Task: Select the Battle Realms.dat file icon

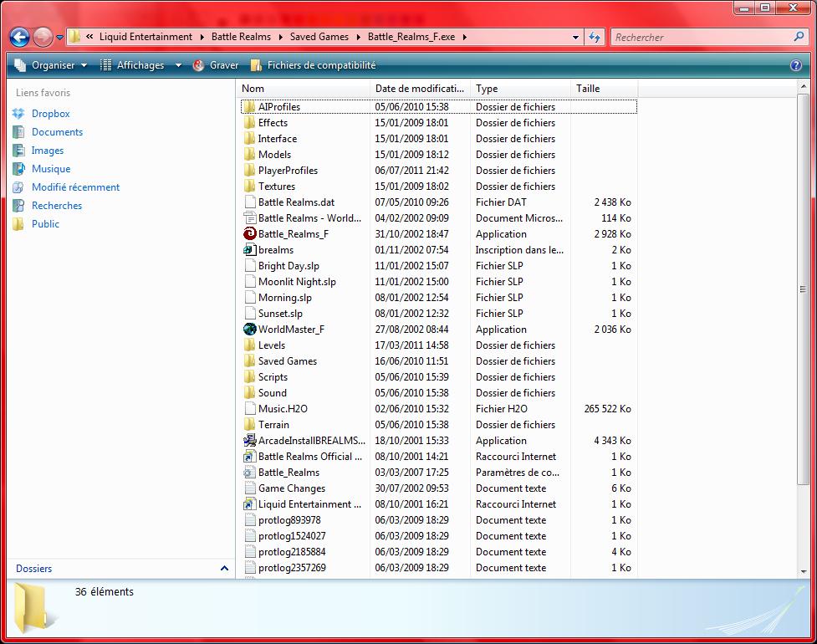Action: coord(249,202)
